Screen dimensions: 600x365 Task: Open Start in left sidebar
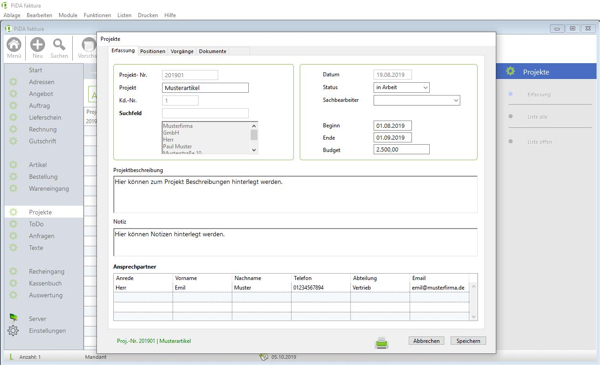coord(35,70)
